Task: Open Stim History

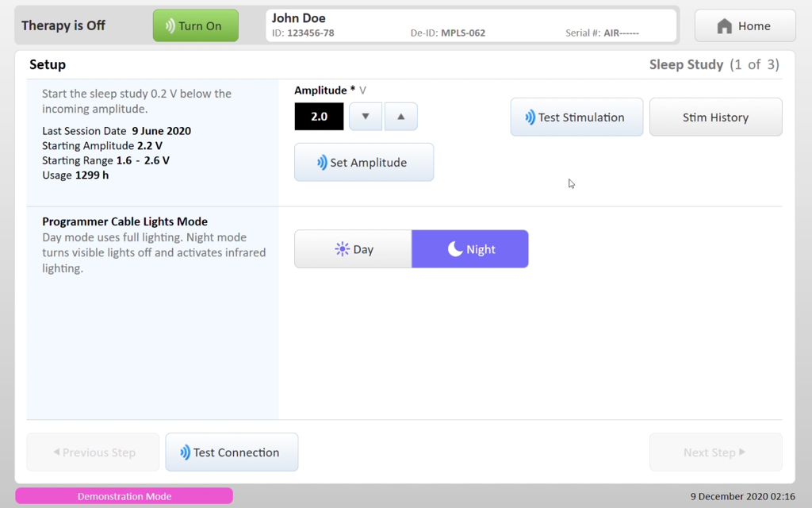Action: (x=716, y=117)
